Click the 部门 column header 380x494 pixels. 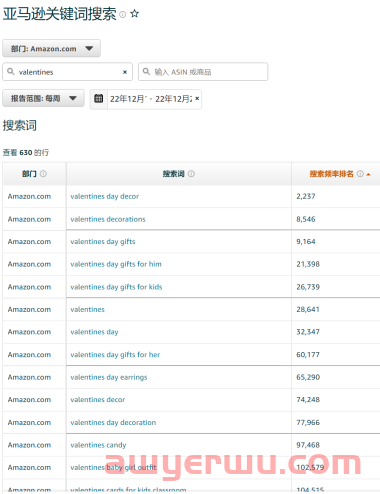[29, 174]
